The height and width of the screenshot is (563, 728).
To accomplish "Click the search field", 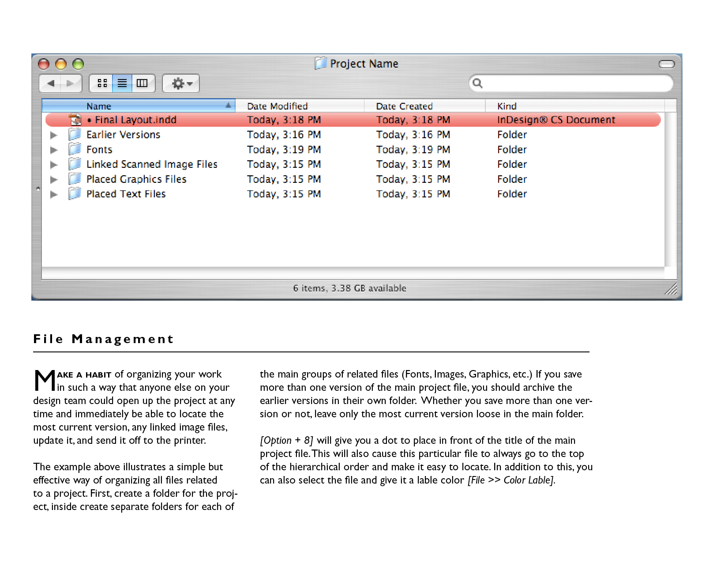I will tap(571, 83).
